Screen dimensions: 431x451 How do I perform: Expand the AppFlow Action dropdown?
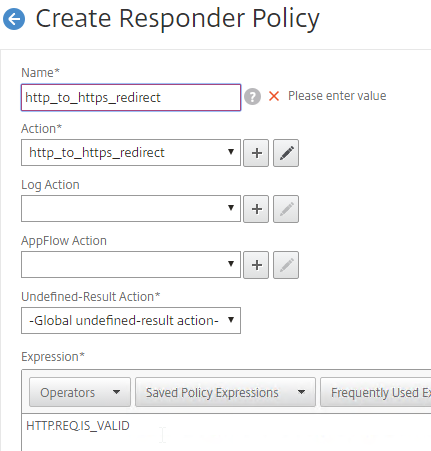pyautogui.click(x=131, y=264)
